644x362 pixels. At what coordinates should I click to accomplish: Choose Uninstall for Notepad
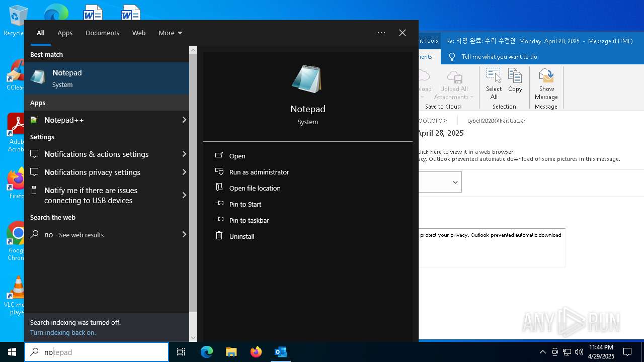click(242, 236)
